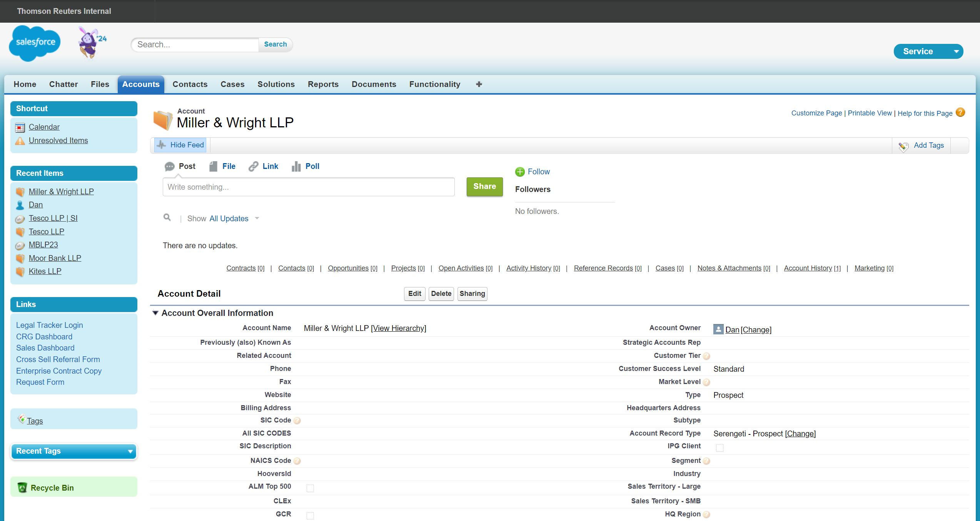The image size is (980, 521).
Task: Click the Sharing button
Action: click(x=472, y=294)
